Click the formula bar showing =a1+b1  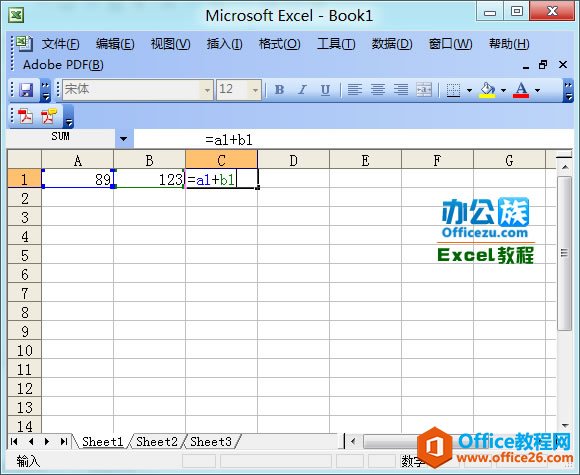(x=353, y=140)
